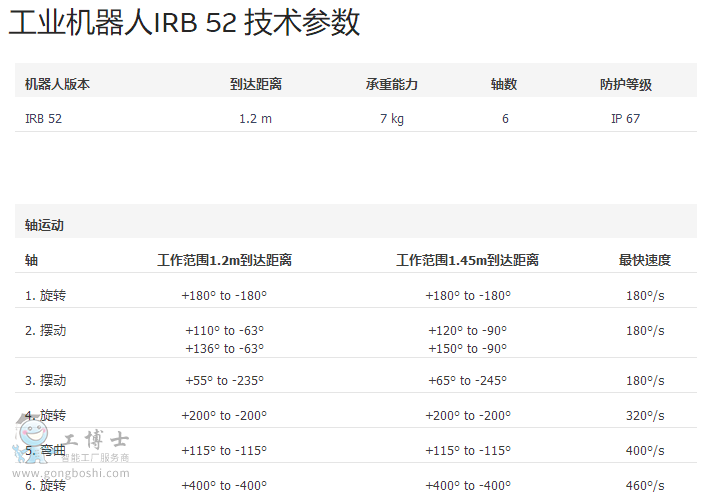
Task: Select the +136° to -63° value
Action: [225, 348]
